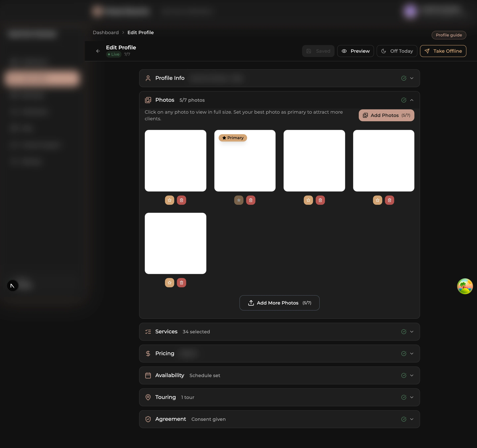Click trash icon under the third photo
The height and width of the screenshot is (448, 477).
(320, 200)
